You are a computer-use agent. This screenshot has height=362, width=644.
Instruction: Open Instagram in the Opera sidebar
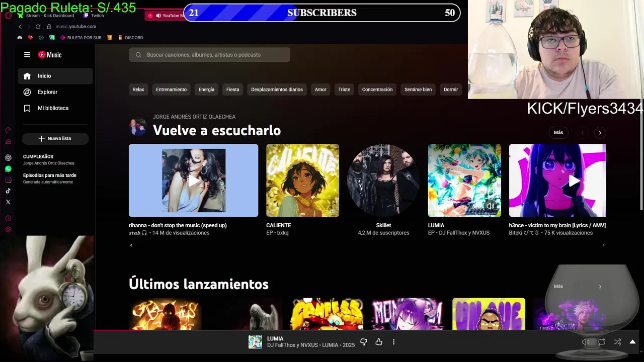tap(8, 180)
